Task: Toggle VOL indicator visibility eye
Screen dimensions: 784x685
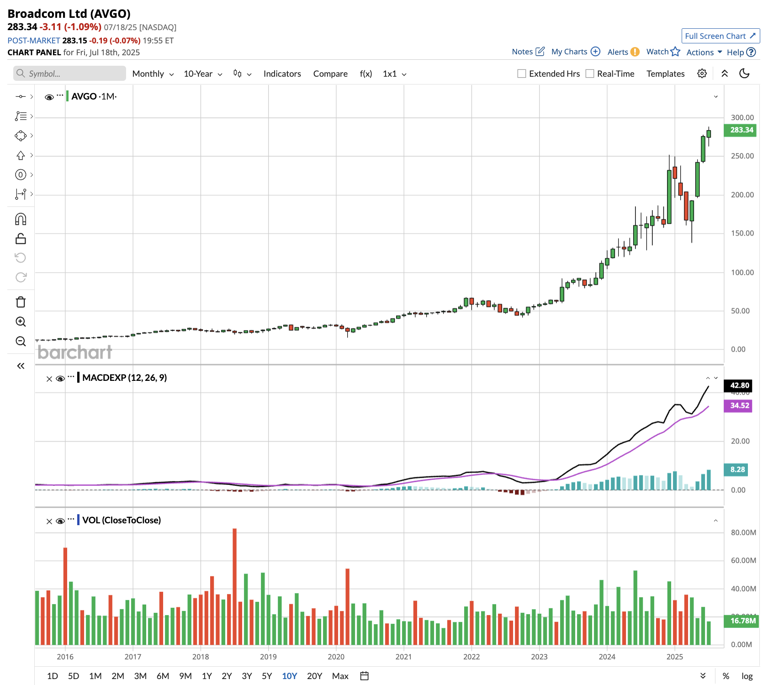Action: point(60,521)
